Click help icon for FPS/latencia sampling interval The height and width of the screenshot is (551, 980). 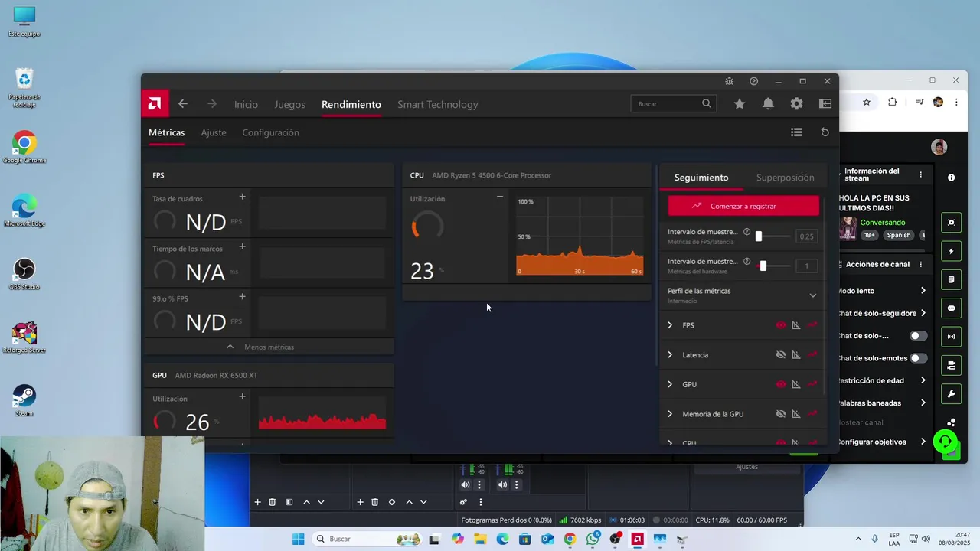[746, 232]
